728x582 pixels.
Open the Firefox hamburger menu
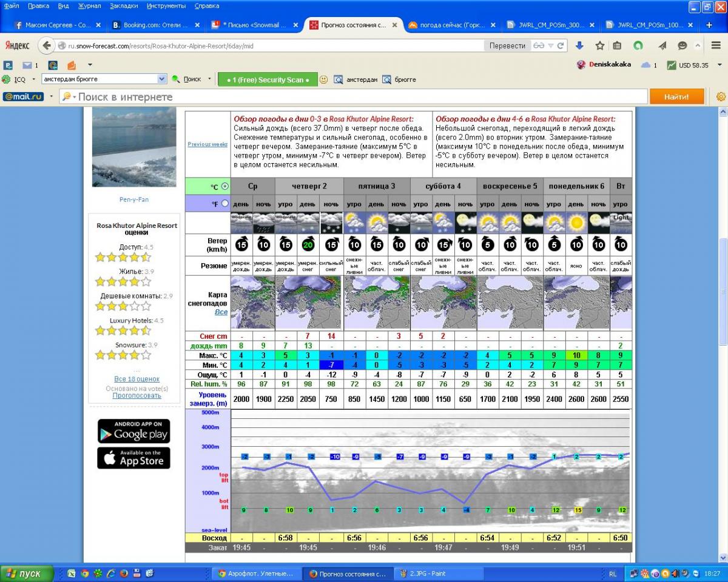click(x=716, y=45)
